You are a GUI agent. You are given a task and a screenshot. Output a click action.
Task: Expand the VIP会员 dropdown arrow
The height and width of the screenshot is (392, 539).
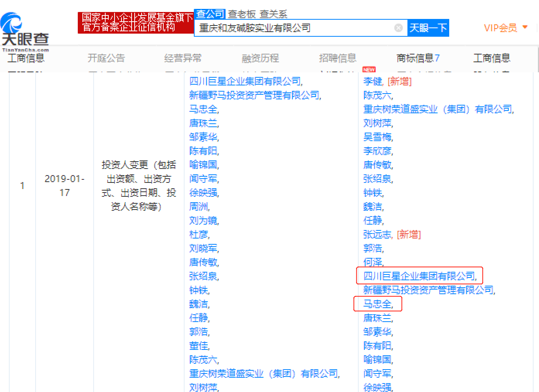525,27
